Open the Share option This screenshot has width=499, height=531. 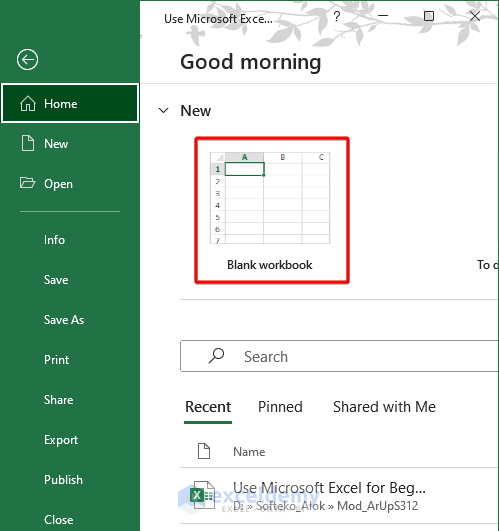click(x=58, y=400)
